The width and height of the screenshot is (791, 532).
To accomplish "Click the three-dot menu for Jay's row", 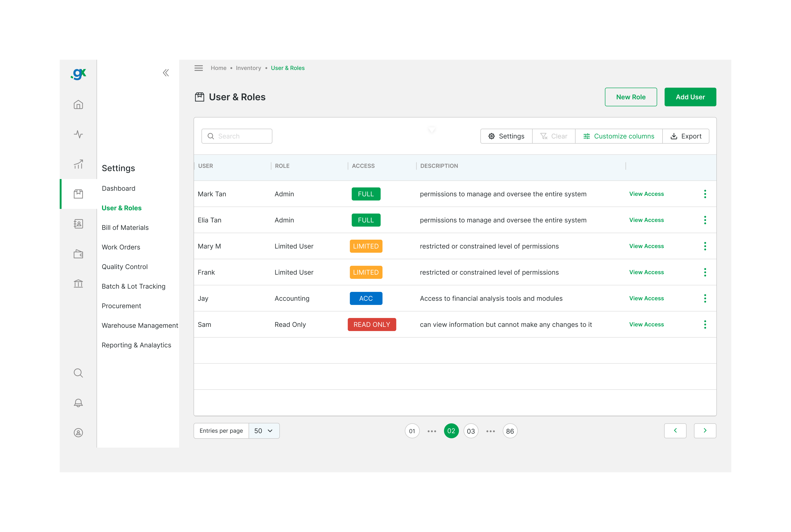I will [x=705, y=299].
